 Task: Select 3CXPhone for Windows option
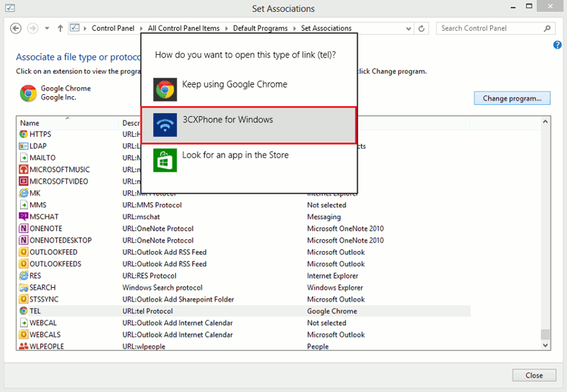(249, 125)
